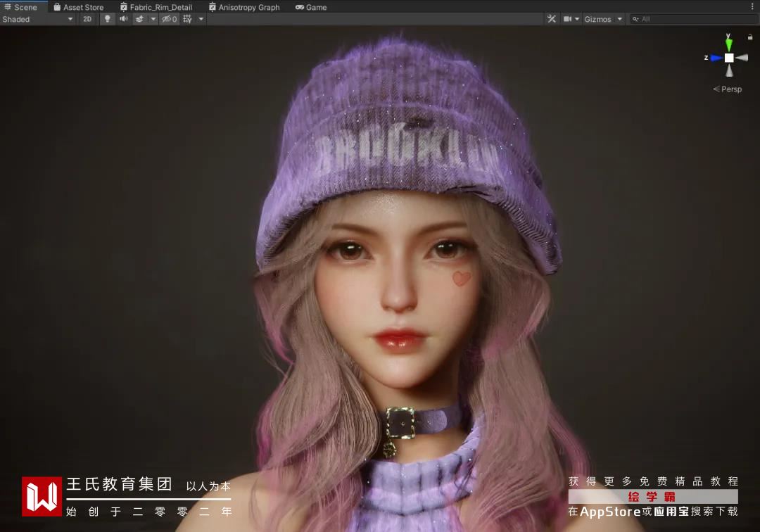Switch to the Game tab
760x532 pixels.
pyautogui.click(x=311, y=7)
